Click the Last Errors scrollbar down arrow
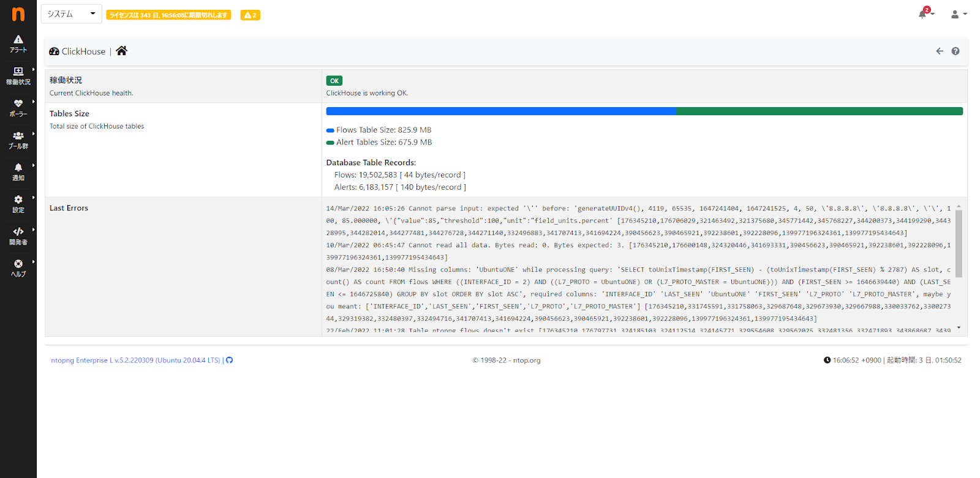Viewport: 980px width, 478px height. (959, 328)
